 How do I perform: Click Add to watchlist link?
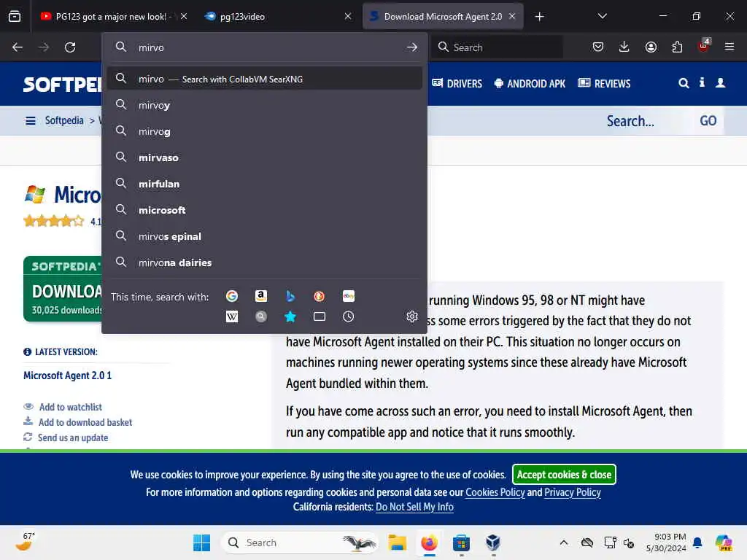click(71, 407)
